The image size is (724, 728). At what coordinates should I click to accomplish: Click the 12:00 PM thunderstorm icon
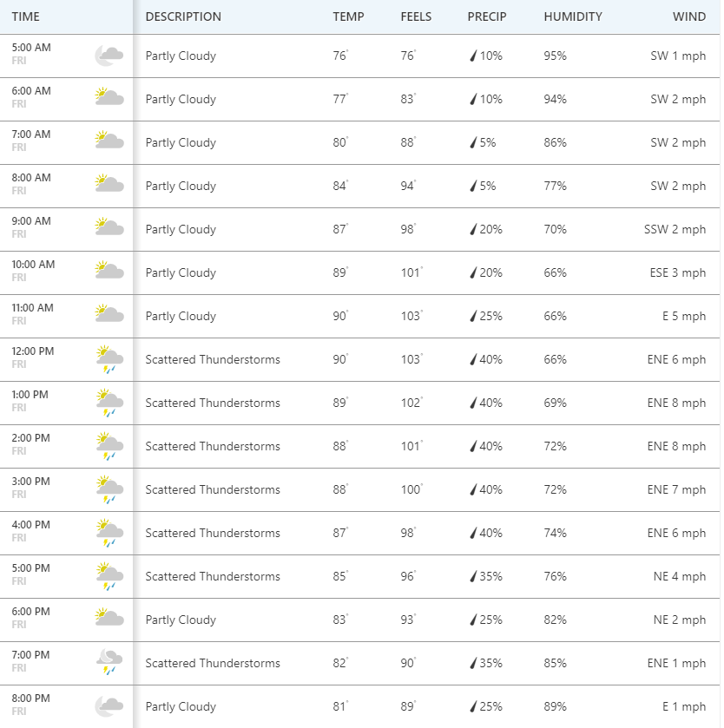(x=109, y=359)
